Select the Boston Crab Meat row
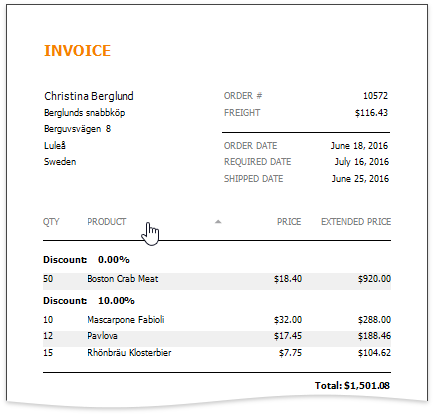 click(x=217, y=279)
